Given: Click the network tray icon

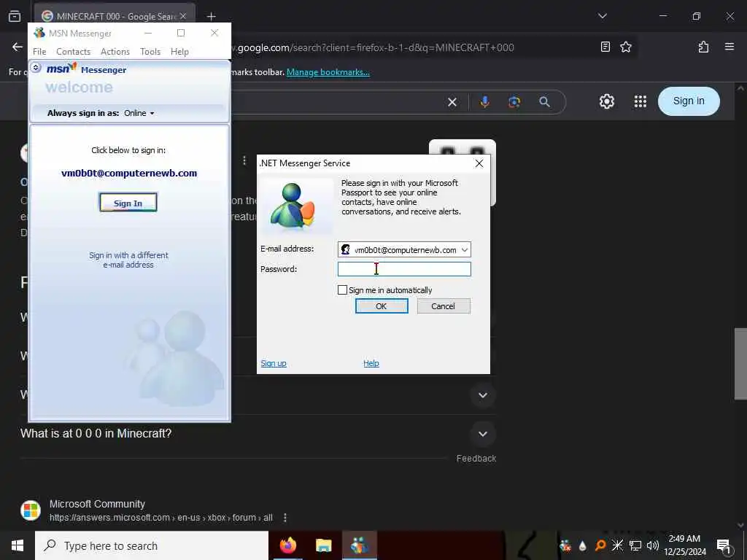Looking at the screenshot, I should pos(635,545).
